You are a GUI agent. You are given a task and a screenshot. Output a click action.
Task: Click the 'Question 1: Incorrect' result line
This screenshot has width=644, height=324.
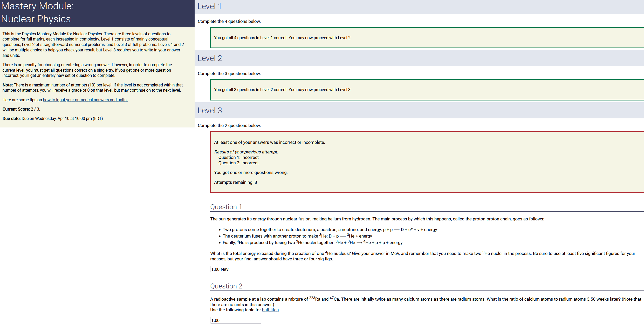point(238,157)
